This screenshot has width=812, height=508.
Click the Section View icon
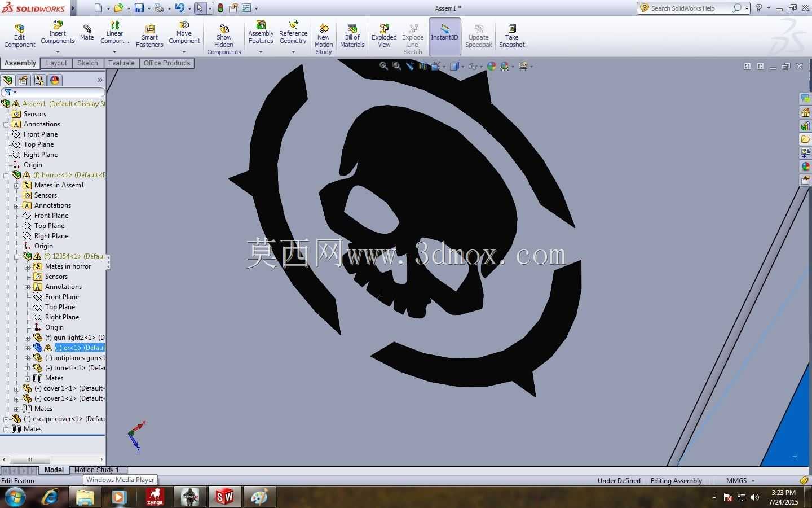[423, 66]
